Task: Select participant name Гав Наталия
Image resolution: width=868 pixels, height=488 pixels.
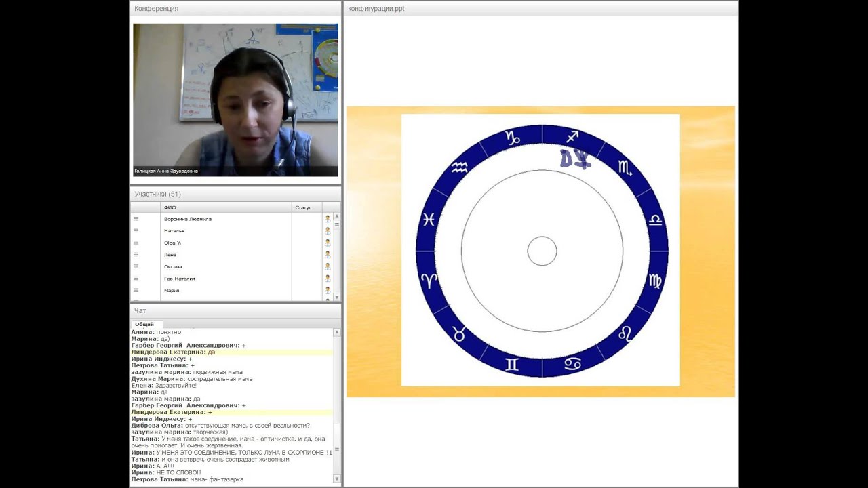Action: point(179,278)
